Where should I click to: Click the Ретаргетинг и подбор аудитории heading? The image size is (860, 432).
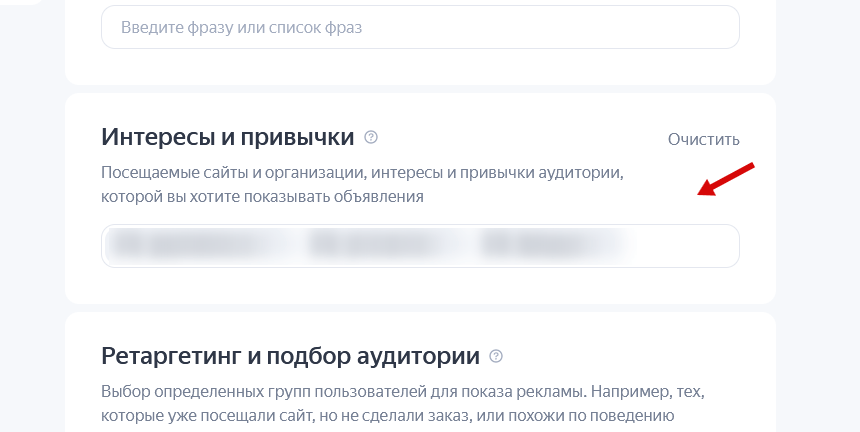pos(290,356)
